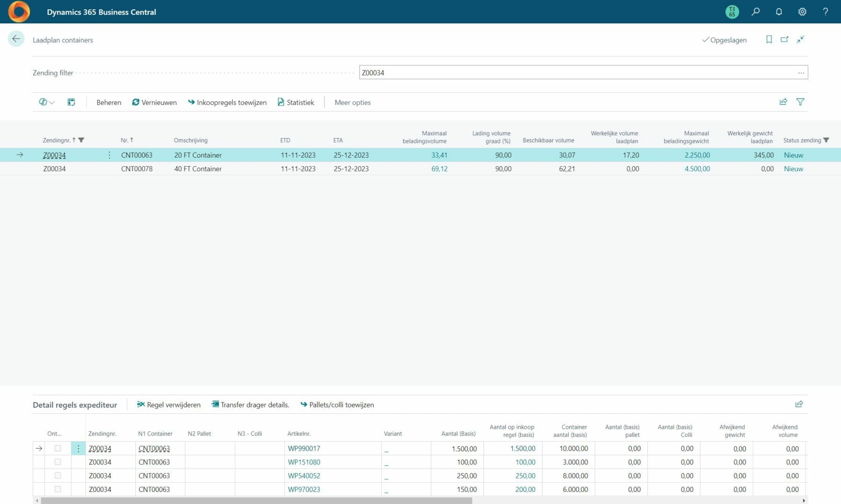841x504 pixels.
Task: Expand the view options dropdown chevron
Action: (x=51, y=103)
